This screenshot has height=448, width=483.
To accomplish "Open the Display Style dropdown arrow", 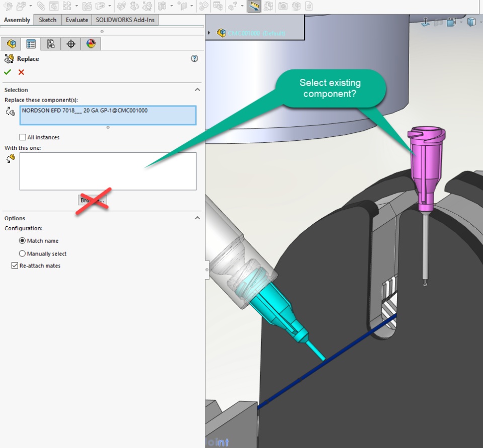I will pos(480,22).
